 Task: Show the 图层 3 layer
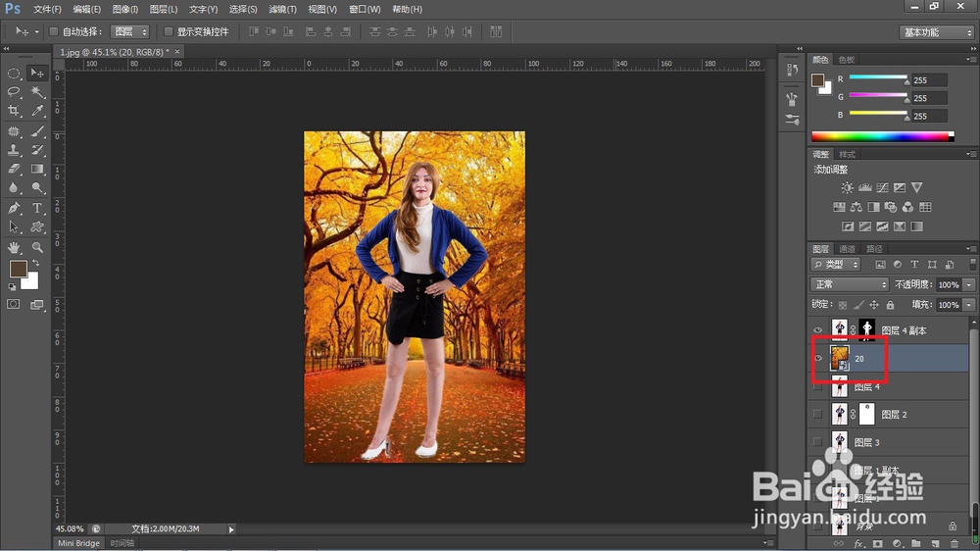(x=817, y=442)
